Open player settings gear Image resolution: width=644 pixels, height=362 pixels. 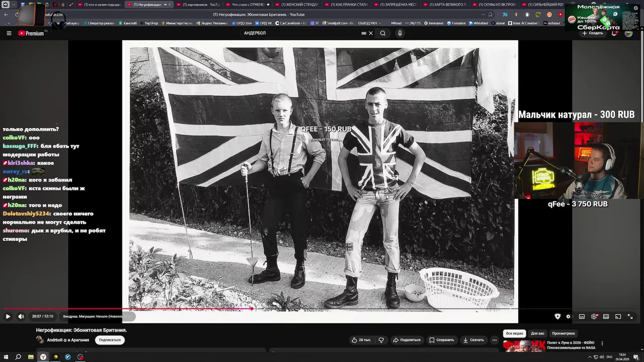[594, 316]
